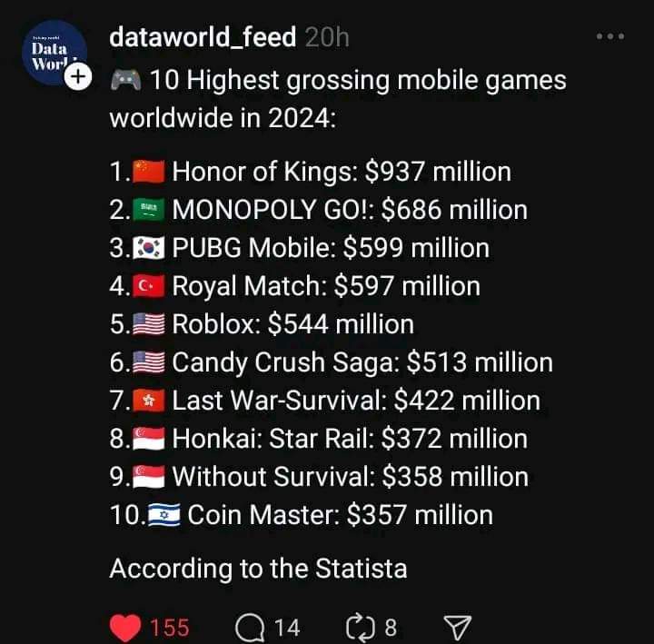Open the three-dot more options menu
The width and height of the screenshot is (654, 644).
coord(609,36)
